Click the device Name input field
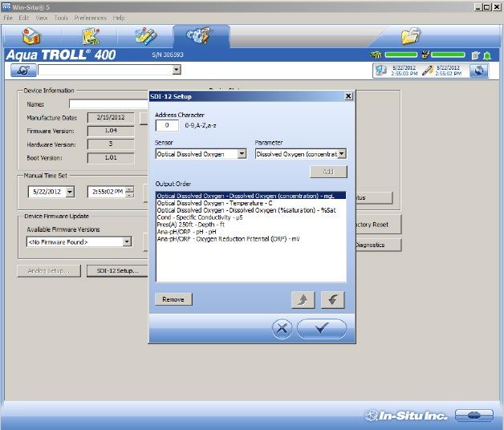Viewport: 504px width, 430px height. pyautogui.click(x=109, y=104)
